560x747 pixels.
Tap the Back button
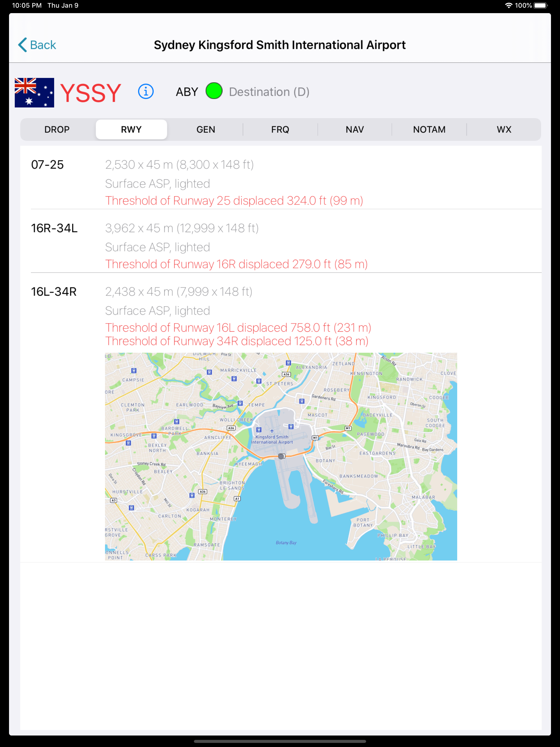pyautogui.click(x=37, y=45)
